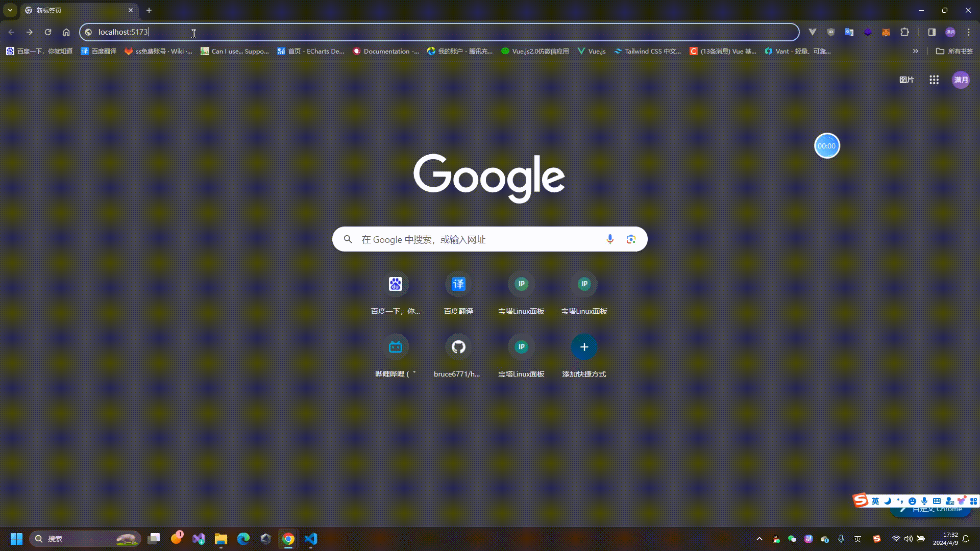Collapse the system tray hidden icons arrow
The height and width of the screenshot is (551, 980).
(759, 538)
